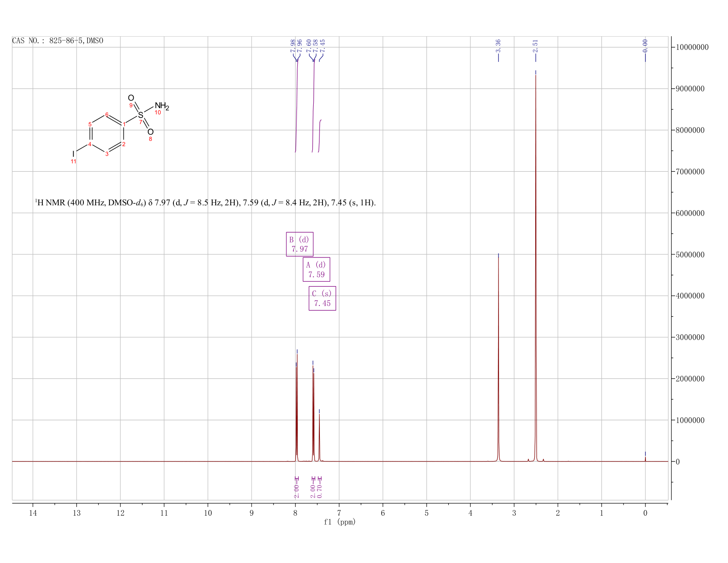Click the 'CAS NO.: 825-86-5,DMSO' header text
Screen dimensions: 728x563
click(58, 41)
